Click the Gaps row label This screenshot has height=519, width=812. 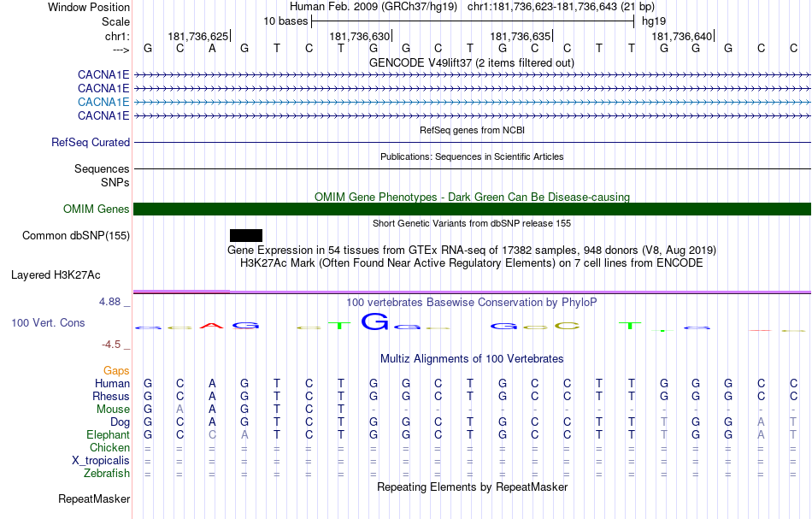[x=116, y=370]
